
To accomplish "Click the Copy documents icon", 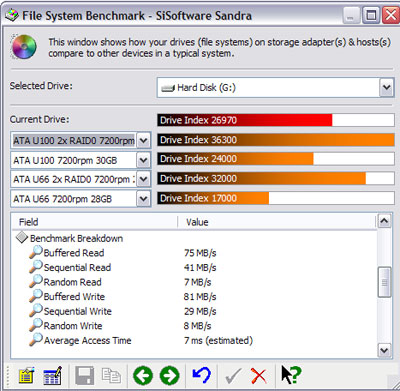I will point(111,375).
